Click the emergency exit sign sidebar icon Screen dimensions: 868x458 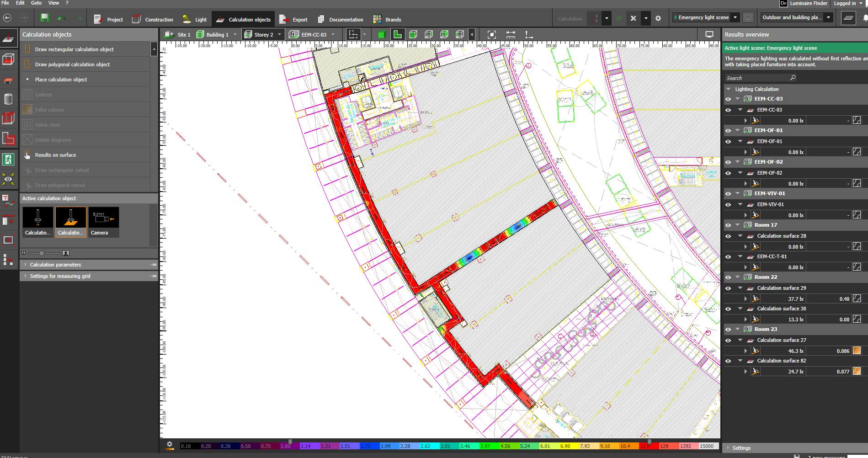(8, 160)
